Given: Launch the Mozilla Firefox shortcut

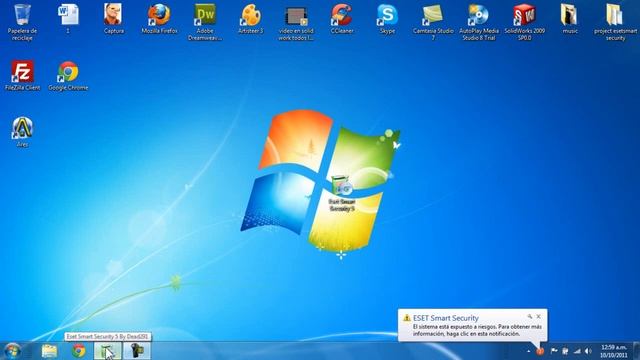Looking at the screenshot, I should coord(159,18).
